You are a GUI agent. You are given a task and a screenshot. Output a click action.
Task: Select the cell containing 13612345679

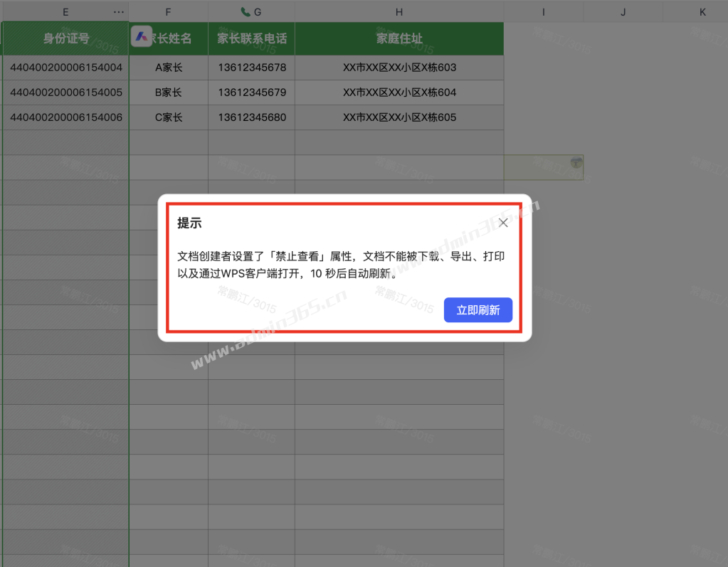250,92
